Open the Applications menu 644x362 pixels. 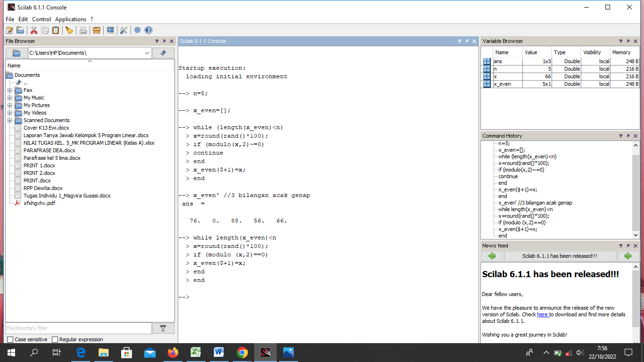click(71, 19)
